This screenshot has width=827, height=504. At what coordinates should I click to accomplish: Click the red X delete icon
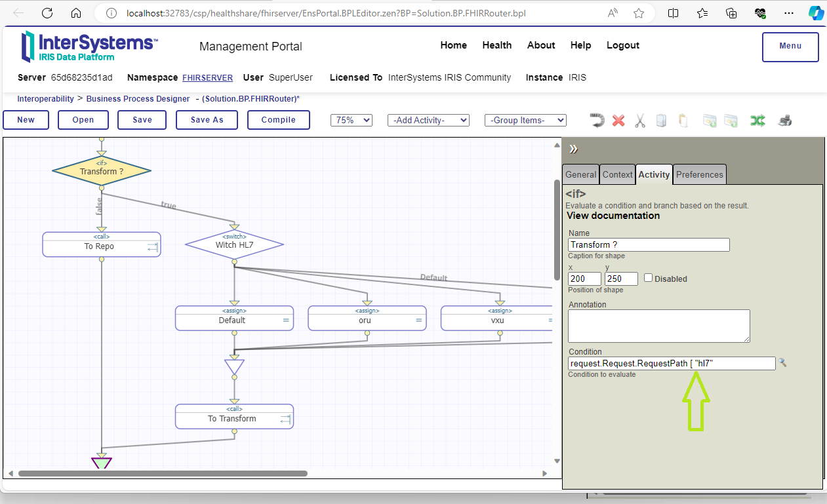(618, 121)
